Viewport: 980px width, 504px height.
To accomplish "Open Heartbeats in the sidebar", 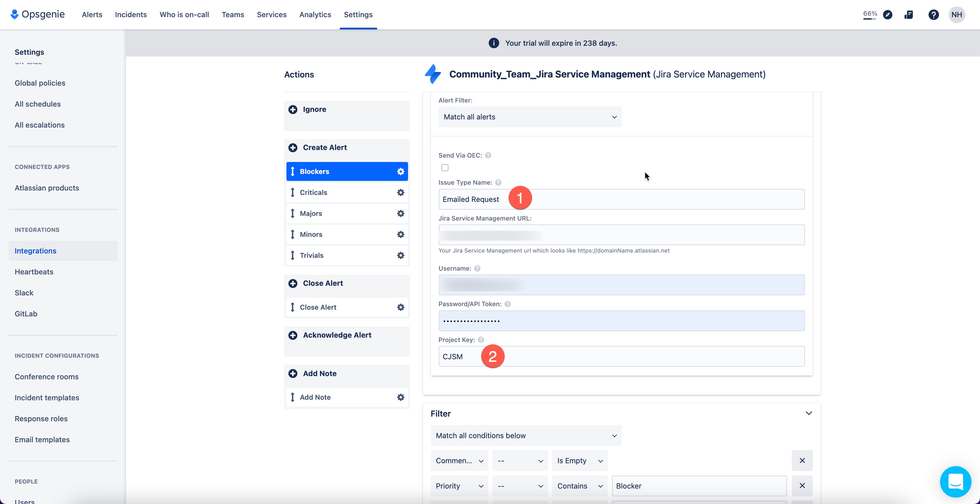I will (34, 272).
